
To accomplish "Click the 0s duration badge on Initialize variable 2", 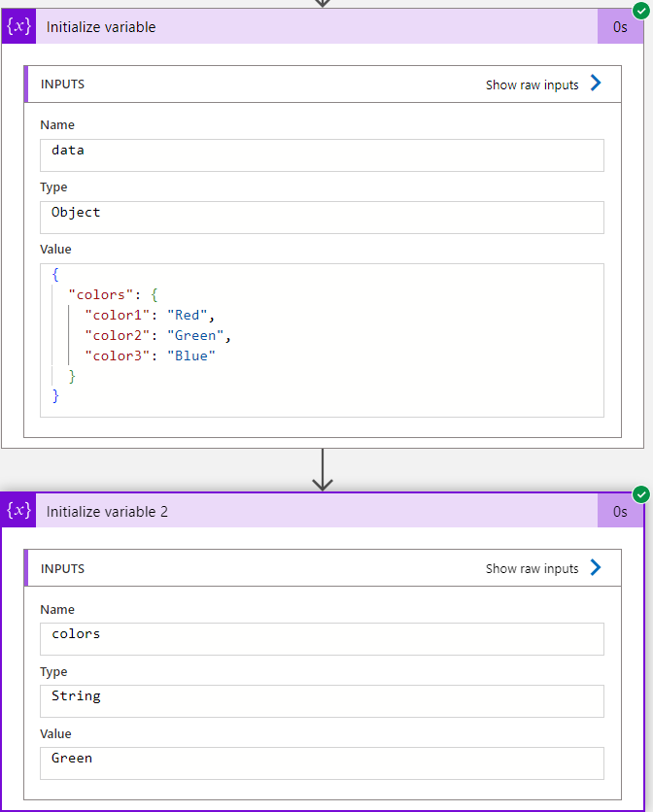I will [620, 511].
